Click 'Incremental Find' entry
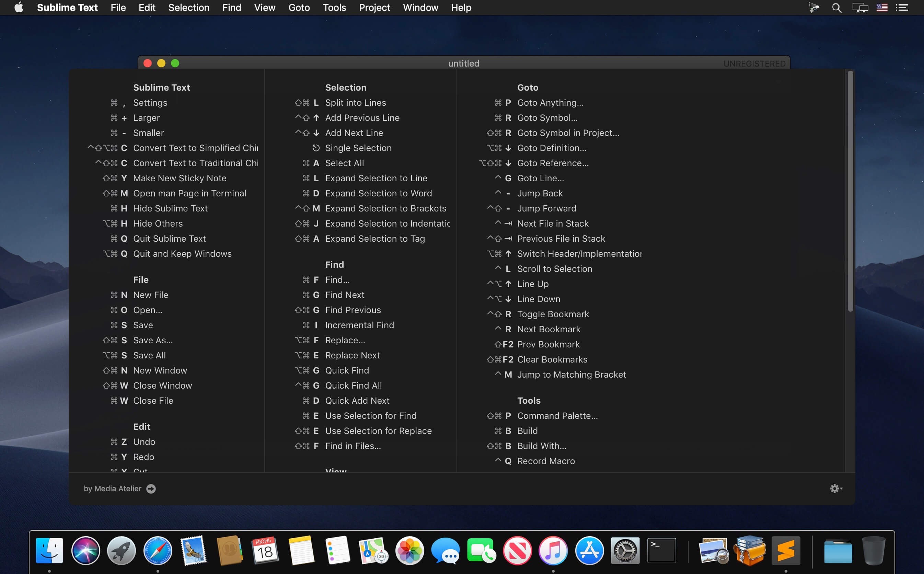This screenshot has width=924, height=574. click(359, 325)
